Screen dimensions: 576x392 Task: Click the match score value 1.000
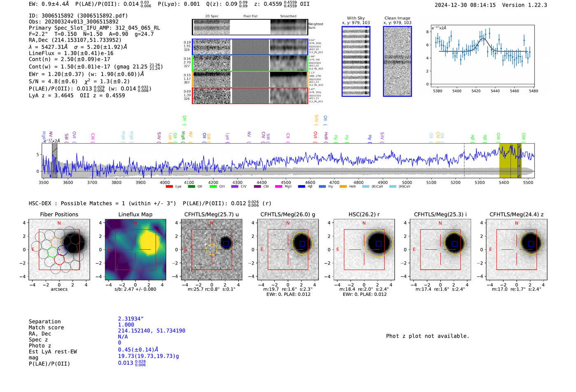(x=126, y=325)
